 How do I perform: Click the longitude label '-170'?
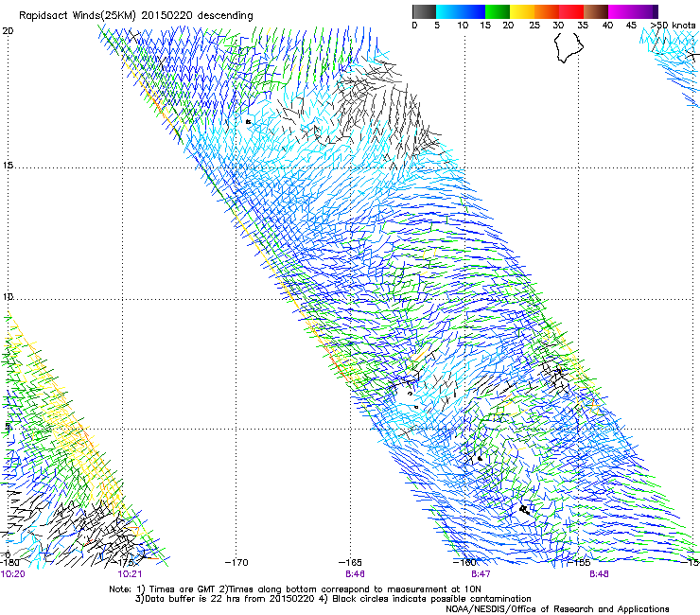click(236, 563)
